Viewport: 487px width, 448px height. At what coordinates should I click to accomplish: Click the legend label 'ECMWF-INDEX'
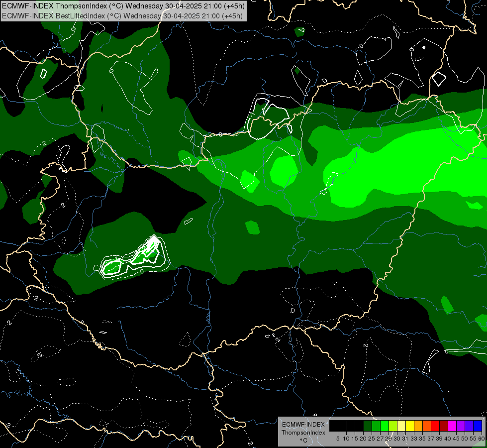303,425
